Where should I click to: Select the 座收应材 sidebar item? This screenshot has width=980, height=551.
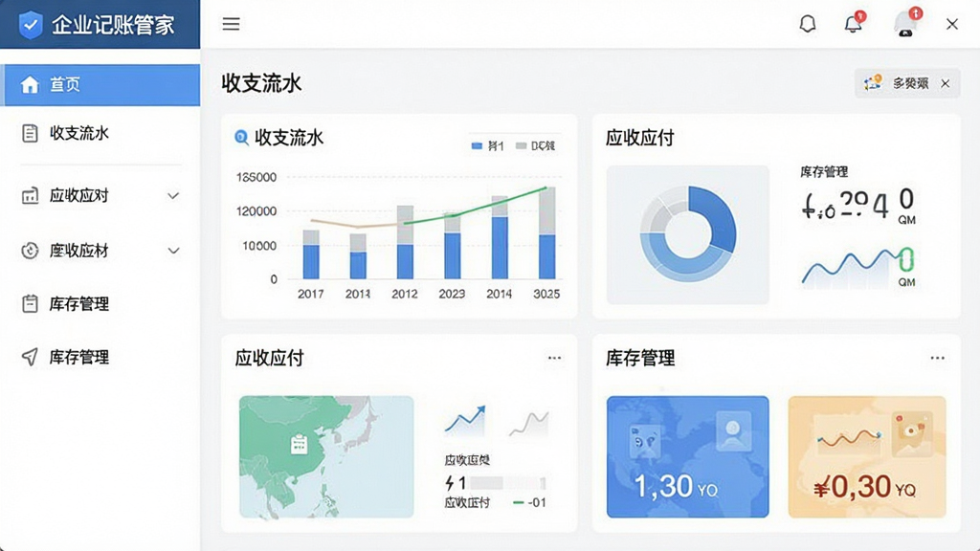pyautogui.click(x=100, y=251)
